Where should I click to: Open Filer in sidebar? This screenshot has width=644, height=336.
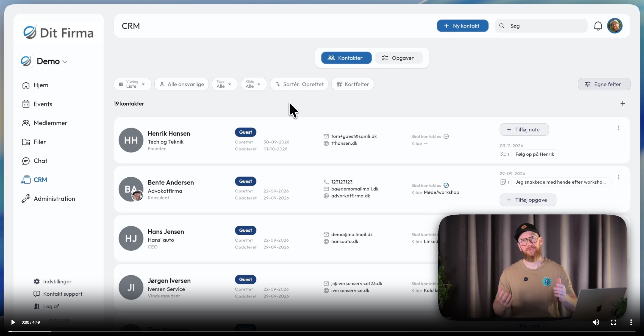(34, 142)
